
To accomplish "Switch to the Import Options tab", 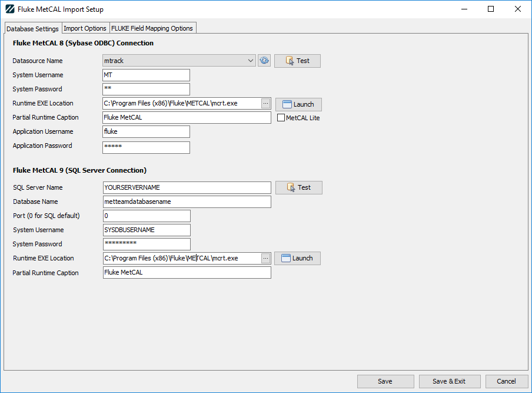I will point(85,28).
